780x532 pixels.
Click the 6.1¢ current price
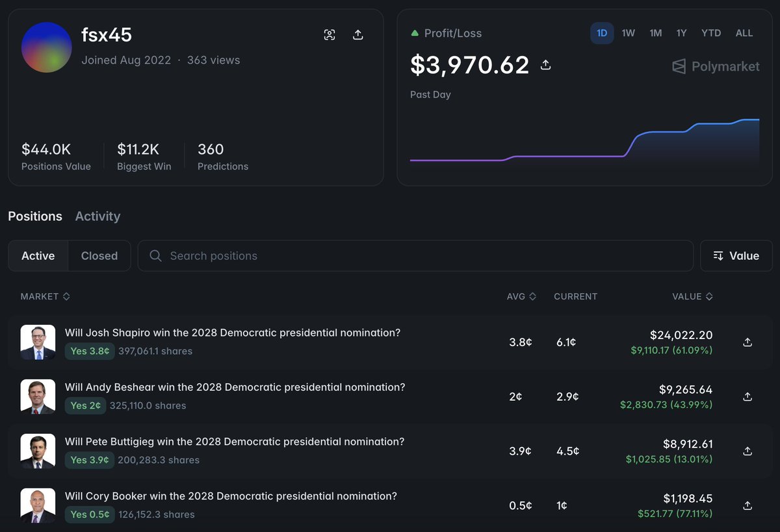566,342
